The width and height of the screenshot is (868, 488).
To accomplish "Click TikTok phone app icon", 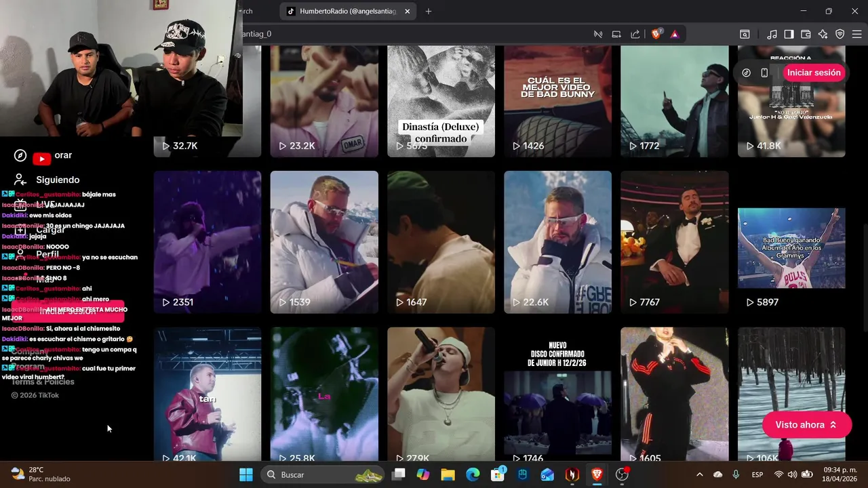I will pos(764,73).
